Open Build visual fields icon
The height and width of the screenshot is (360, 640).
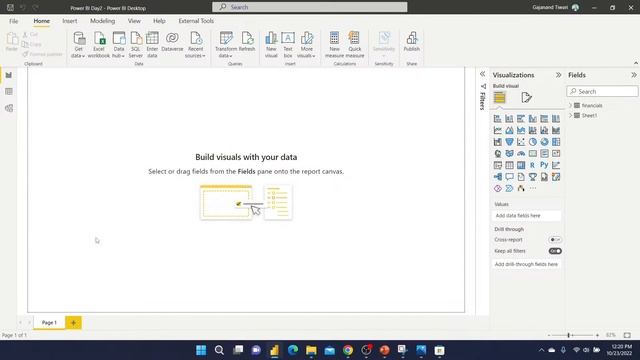click(x=499, y=98)
